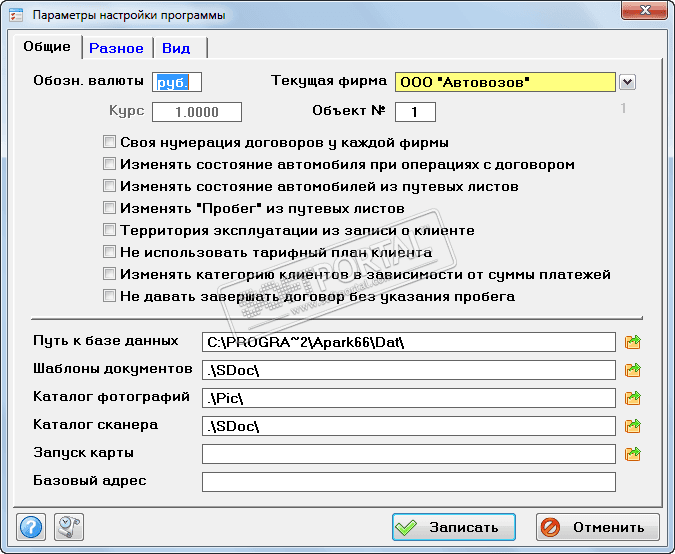The width and height of the screenshot is (675, 554).
Task: Click the Отменить button
Action: click(x=598, y=527)
